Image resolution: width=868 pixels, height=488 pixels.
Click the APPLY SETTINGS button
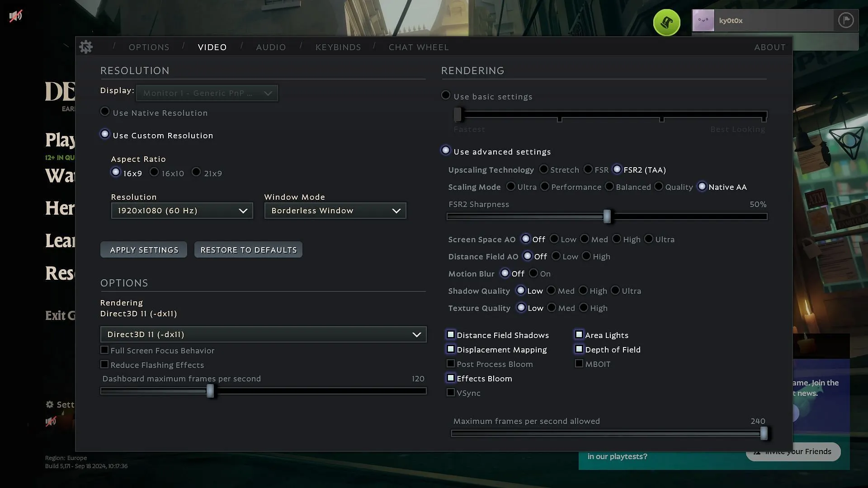[144, 249]
